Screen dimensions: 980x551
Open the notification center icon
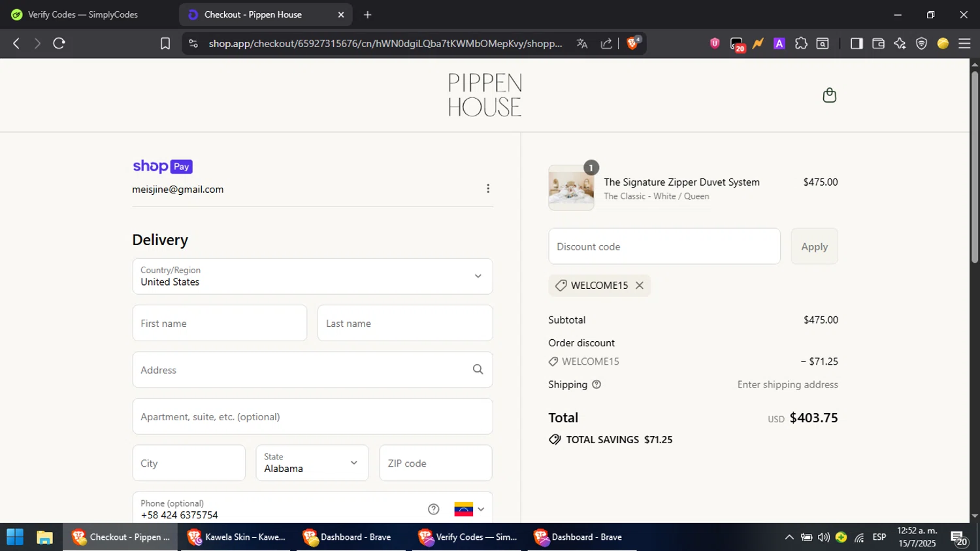point(959,539)
